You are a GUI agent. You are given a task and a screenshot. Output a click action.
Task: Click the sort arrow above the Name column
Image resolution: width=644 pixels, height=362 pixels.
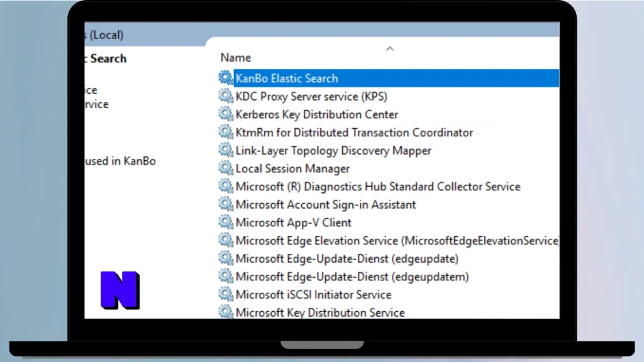click(x=390, y=49)
